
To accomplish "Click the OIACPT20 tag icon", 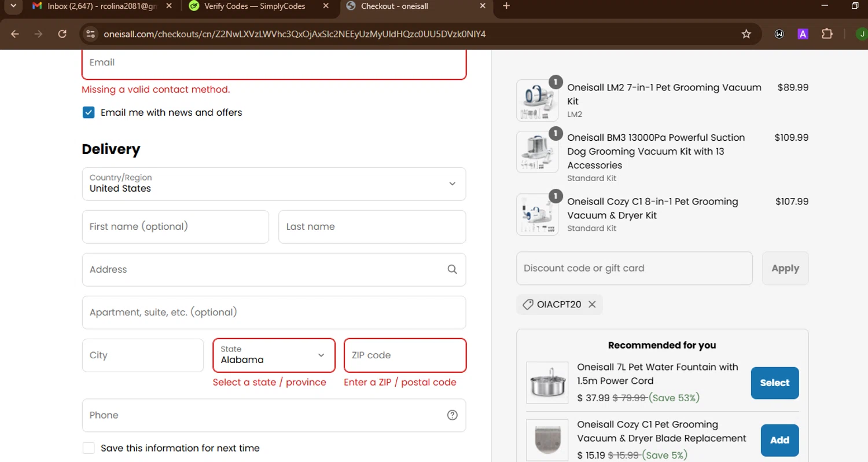I will tap(528, 305).
